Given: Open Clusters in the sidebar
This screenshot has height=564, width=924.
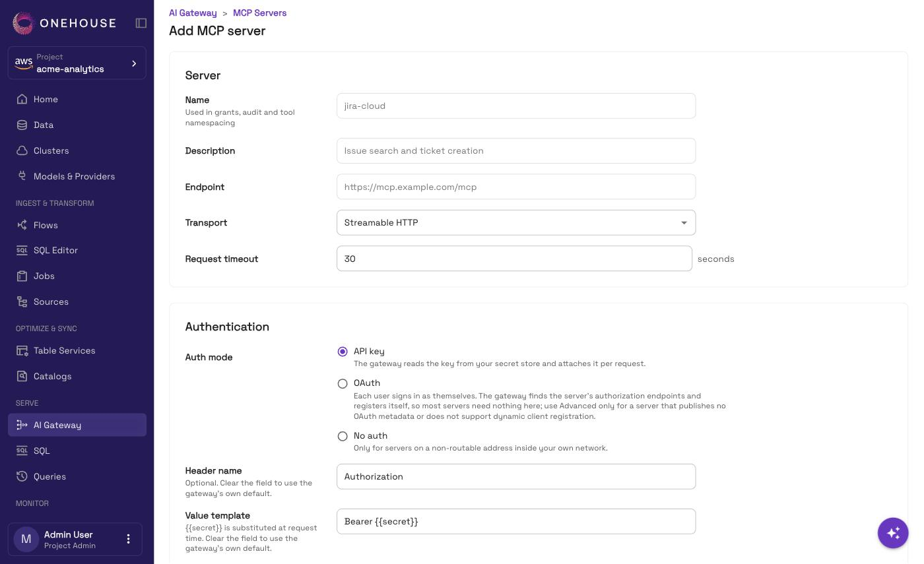Looking at the screenshot, I should (77, 150).
